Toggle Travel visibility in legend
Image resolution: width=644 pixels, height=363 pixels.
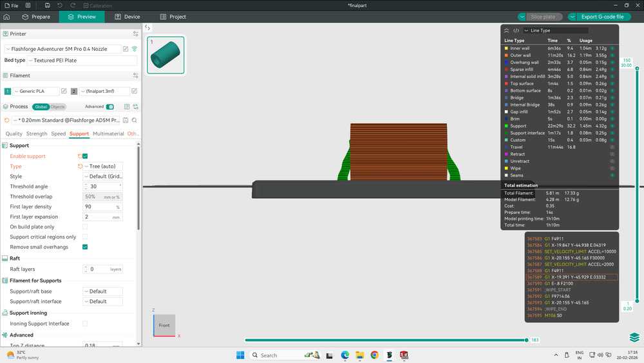pyautogui.click(x=612, y=147)
